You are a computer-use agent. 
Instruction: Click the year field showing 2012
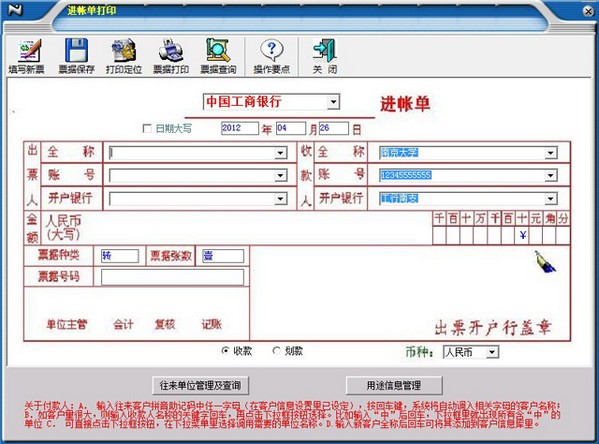point(240,128)
